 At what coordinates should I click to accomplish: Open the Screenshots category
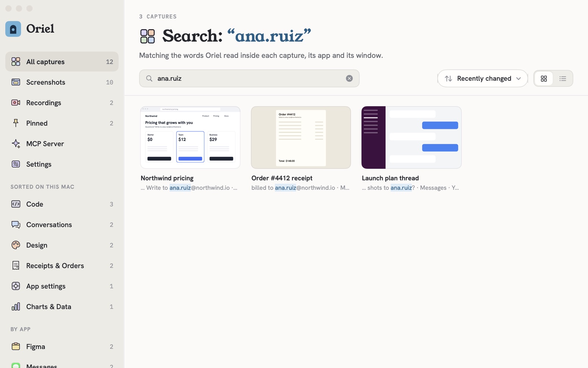(x=62, y=82)
